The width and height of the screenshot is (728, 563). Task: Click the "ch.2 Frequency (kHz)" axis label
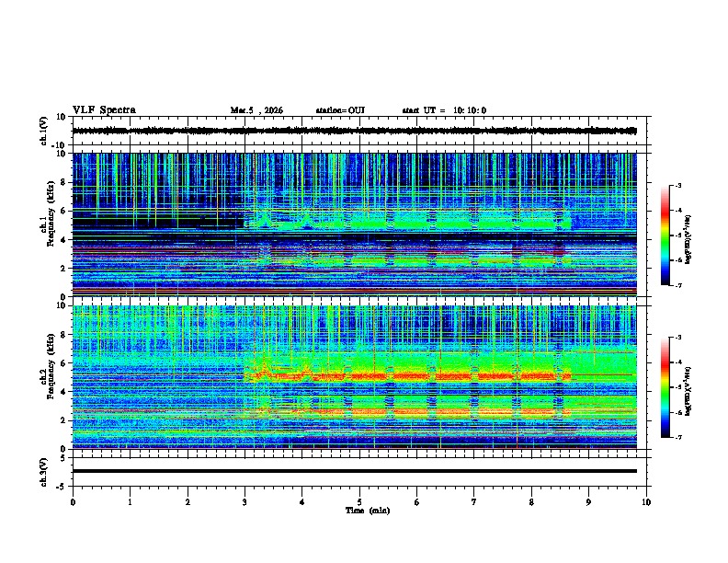(x=48, y=366)
